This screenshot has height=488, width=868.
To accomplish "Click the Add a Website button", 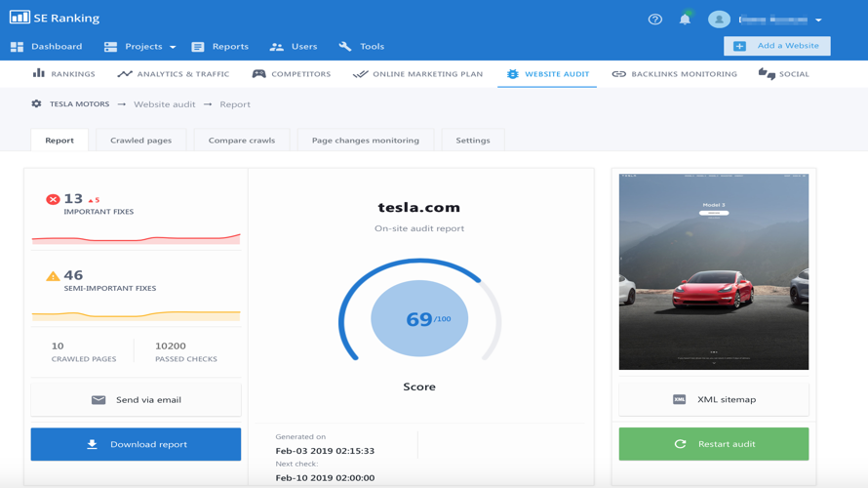I will point(776,46).
